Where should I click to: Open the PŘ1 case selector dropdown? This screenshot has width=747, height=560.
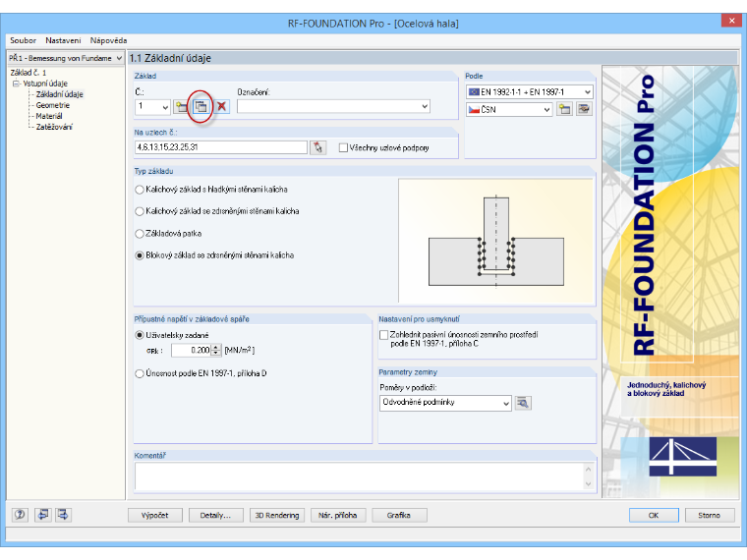click(119, 58)
